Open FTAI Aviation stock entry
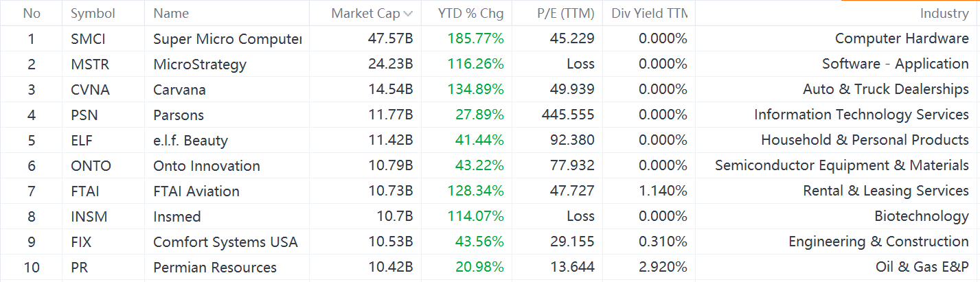The image size is (980, 282). (x=196, y=191)
